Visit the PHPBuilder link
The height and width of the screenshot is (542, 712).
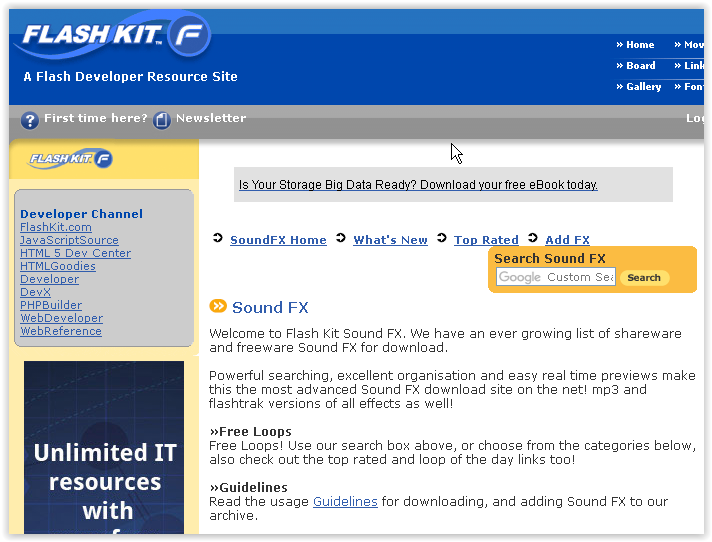(51, 305)
